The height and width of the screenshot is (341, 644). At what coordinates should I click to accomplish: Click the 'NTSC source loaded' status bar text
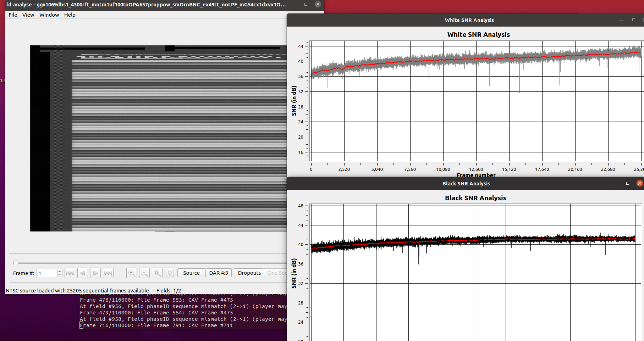coord(77,291)
